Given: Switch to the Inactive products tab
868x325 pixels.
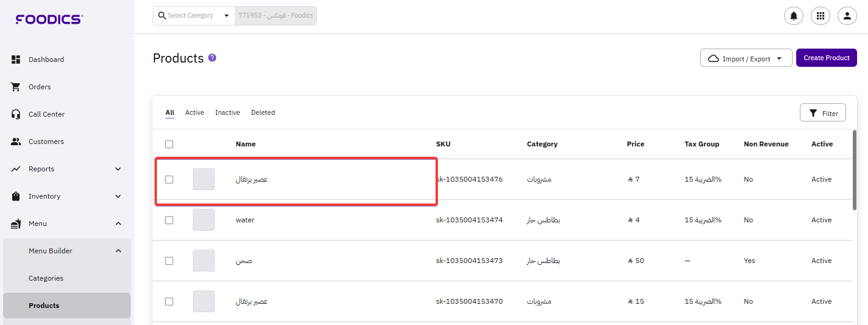Looking at the screenshot, I should pyautogui.click(x=227, y=112).
